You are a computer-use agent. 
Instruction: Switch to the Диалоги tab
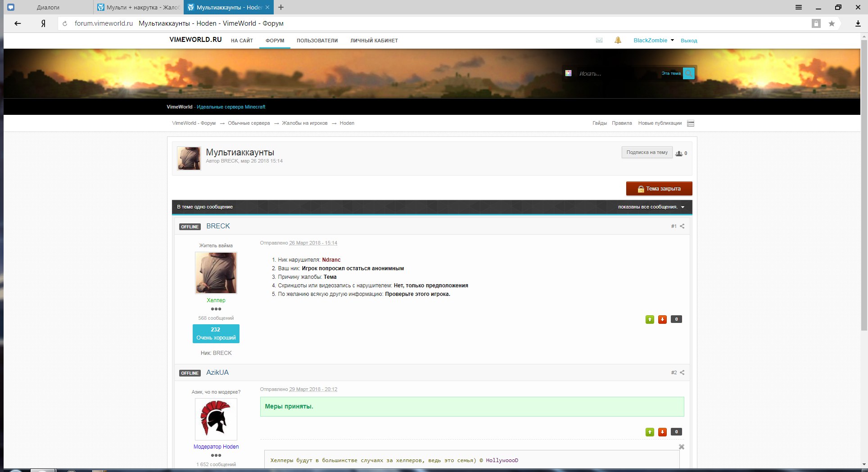click(x=48, y=7)
